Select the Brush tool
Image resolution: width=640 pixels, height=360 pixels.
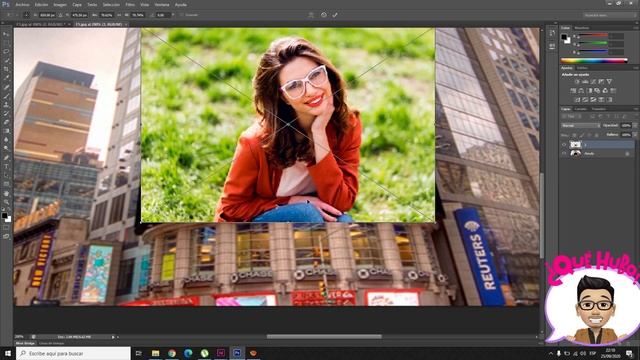(6, 96)
